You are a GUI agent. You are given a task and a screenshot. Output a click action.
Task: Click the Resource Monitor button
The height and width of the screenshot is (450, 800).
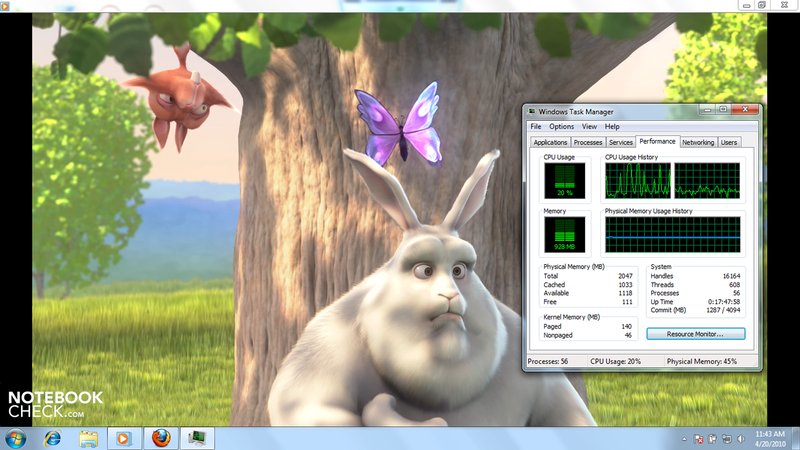(695, 334)
